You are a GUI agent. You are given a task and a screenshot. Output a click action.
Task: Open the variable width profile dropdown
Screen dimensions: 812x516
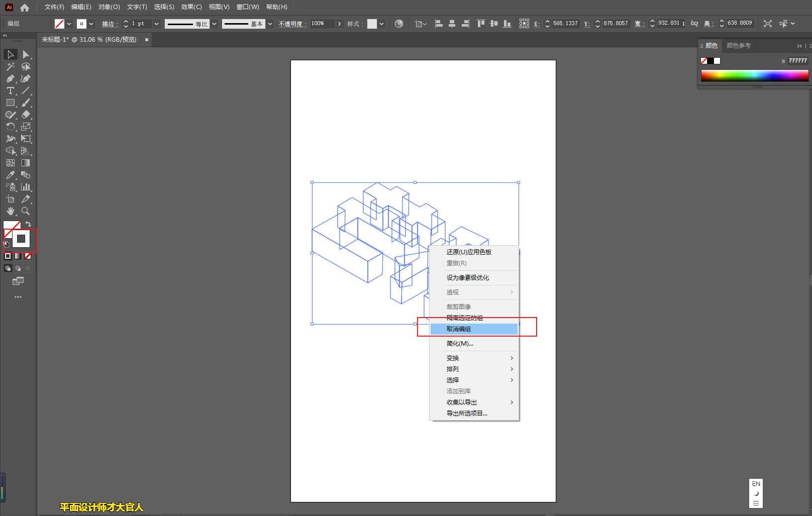(215, 24)
